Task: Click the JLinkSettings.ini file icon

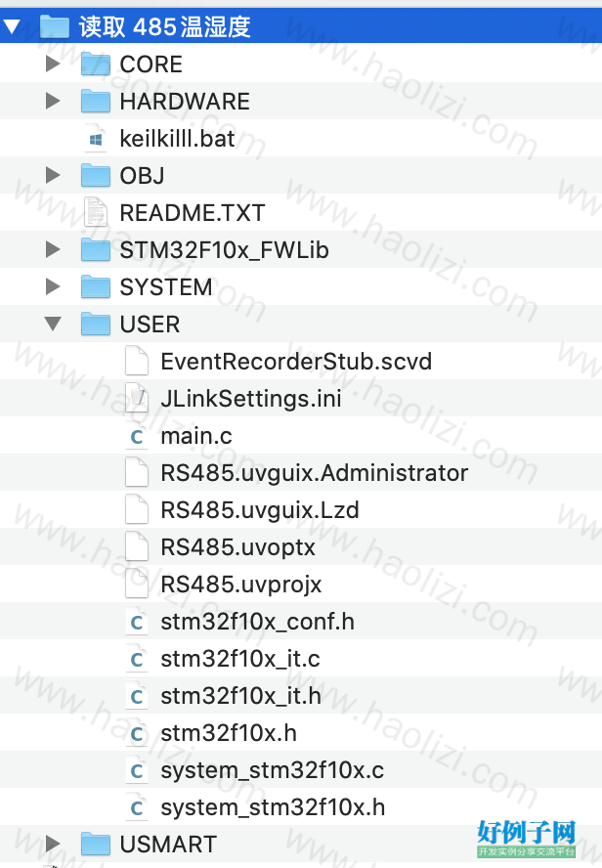Action: coord(136,399)
